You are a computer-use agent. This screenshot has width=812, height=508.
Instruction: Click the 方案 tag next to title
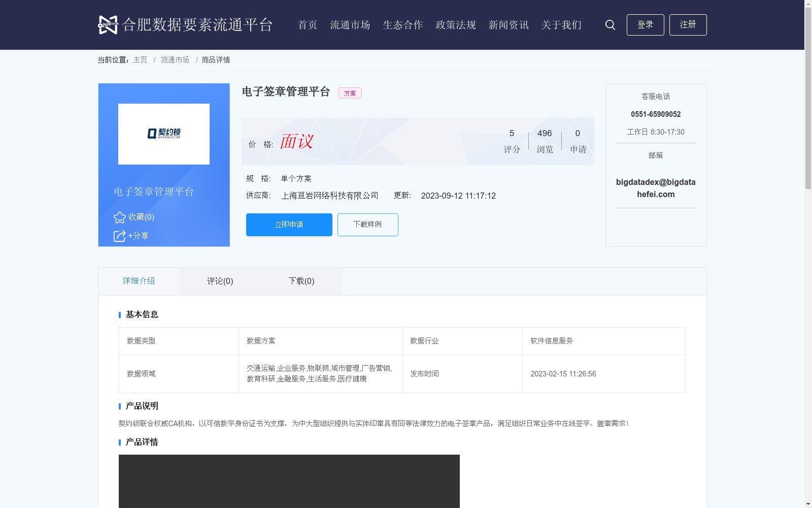(350, 93)
